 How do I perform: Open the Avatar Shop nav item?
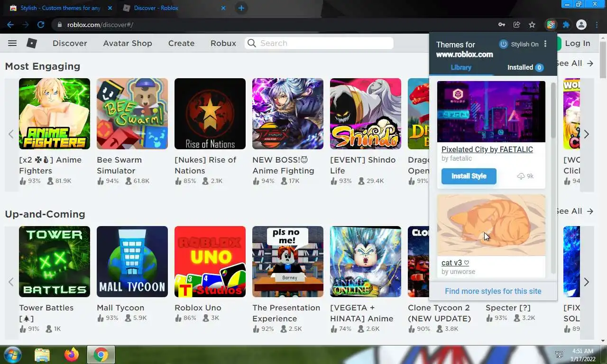tap(128, 43)
